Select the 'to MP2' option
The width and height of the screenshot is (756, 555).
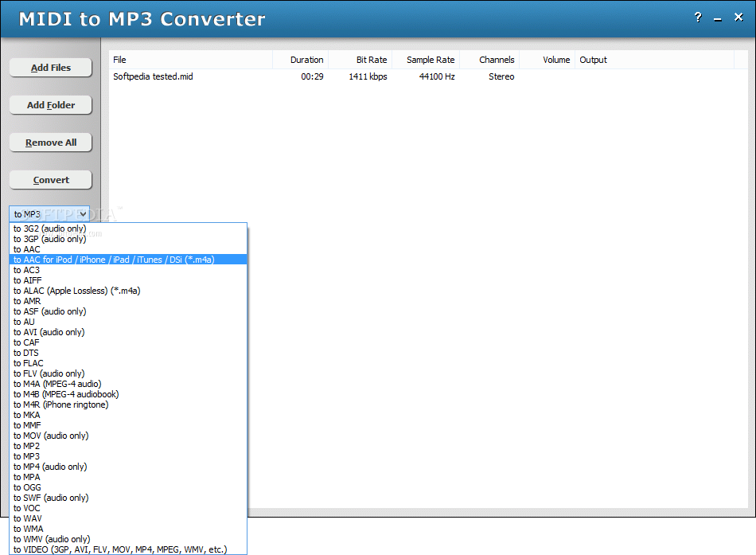tap(128, 447)
